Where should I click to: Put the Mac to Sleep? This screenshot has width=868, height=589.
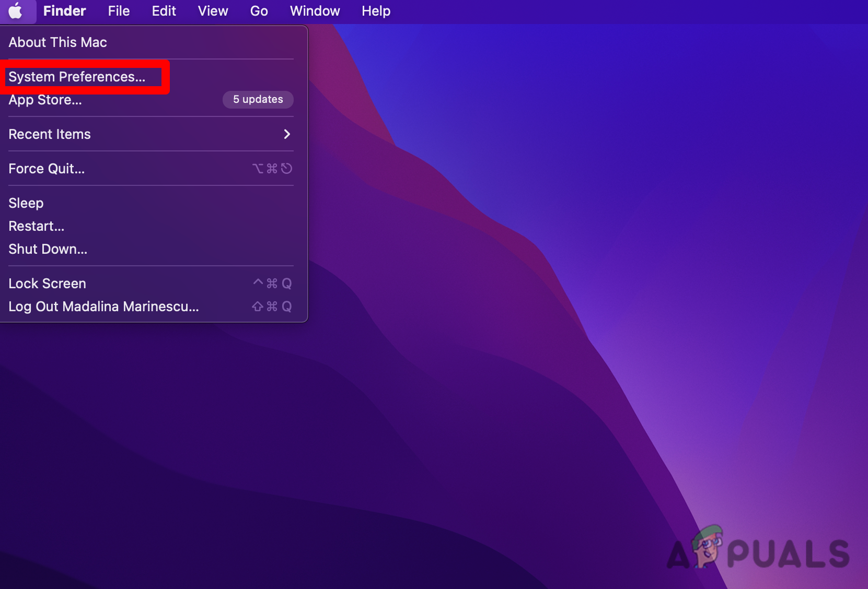[x=26, y=203]
